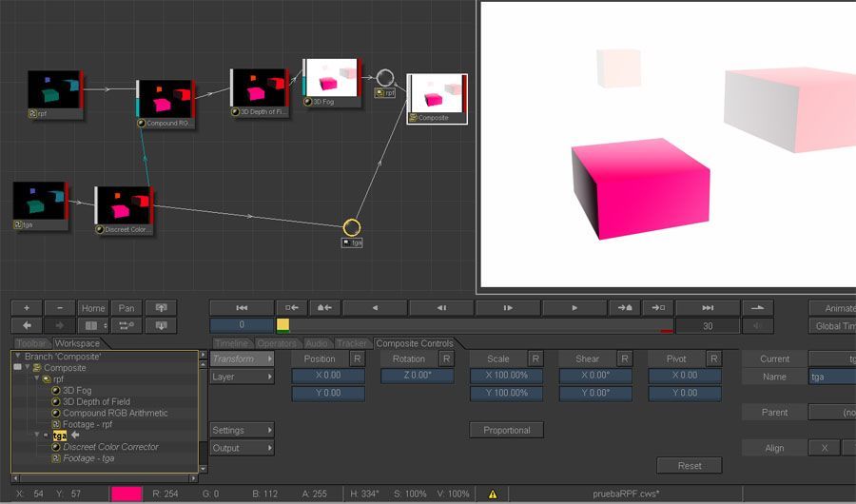Click the down-arrow monitor icon button
856x504 pixels.
click(161, 325)
